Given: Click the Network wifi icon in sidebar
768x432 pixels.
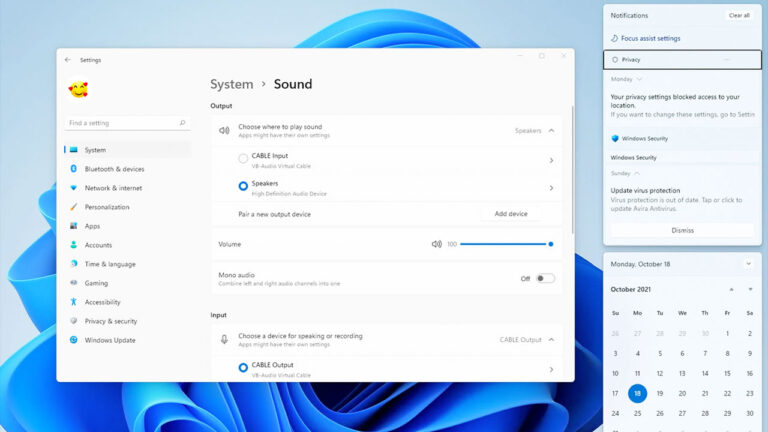Looking at the screenshot, I should (73, 188).
